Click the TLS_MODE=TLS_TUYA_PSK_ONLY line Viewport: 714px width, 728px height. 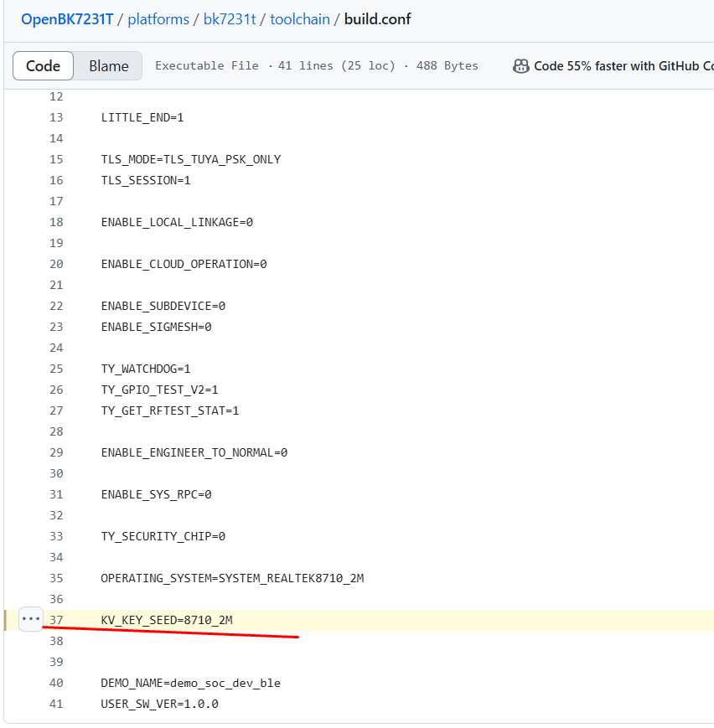point(191,159)
